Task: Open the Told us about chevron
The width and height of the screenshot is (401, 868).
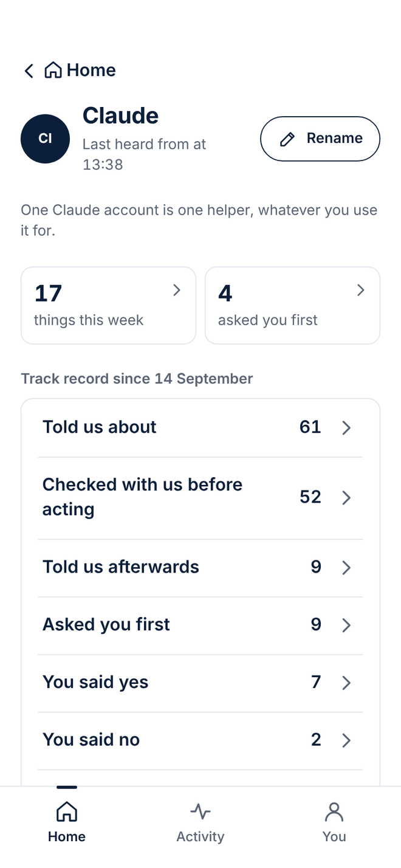Action: pyautogui.click(x=346, y=428)
